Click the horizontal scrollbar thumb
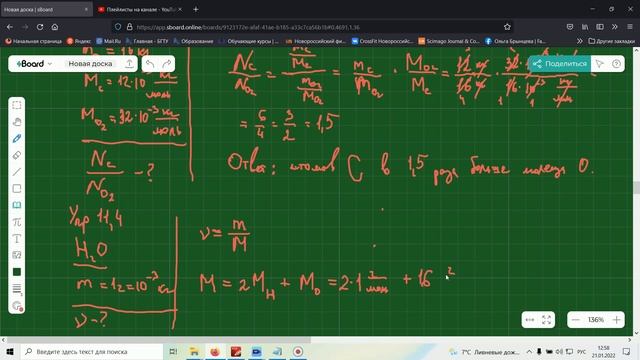The width and height of the screenshot is (640, 360). 159,340
